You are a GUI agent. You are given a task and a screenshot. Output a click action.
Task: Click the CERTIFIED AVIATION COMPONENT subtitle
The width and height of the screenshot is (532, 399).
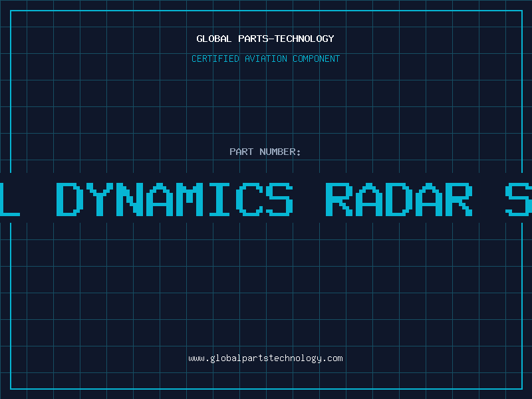[x=265, y=59]
